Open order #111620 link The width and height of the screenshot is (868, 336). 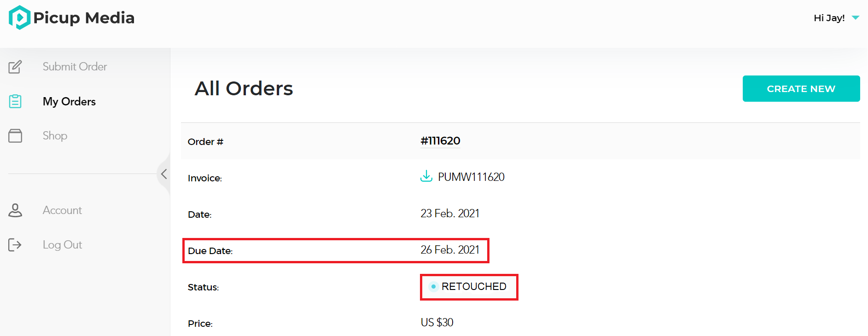tap(440, 141)
